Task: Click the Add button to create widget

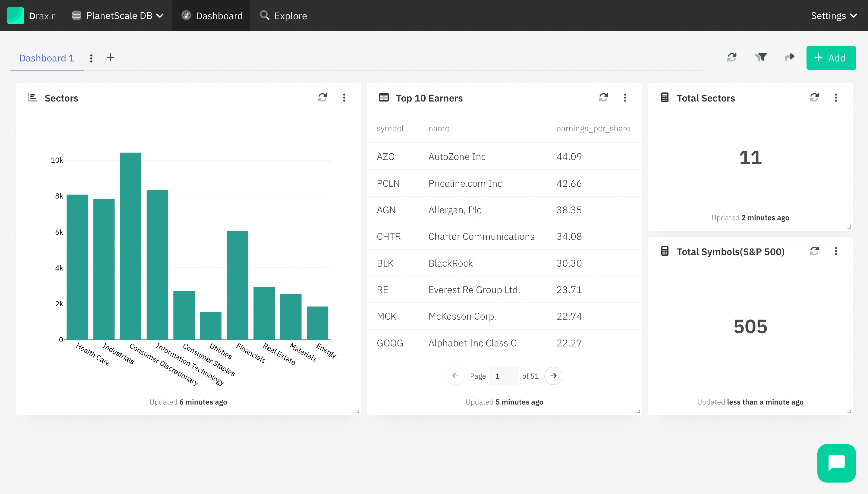Action: [830, 58]
